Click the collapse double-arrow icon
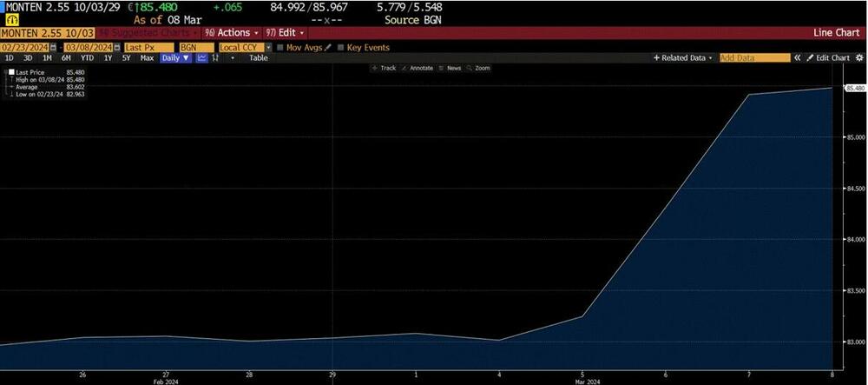868x385 pixels. pos(798,57)
